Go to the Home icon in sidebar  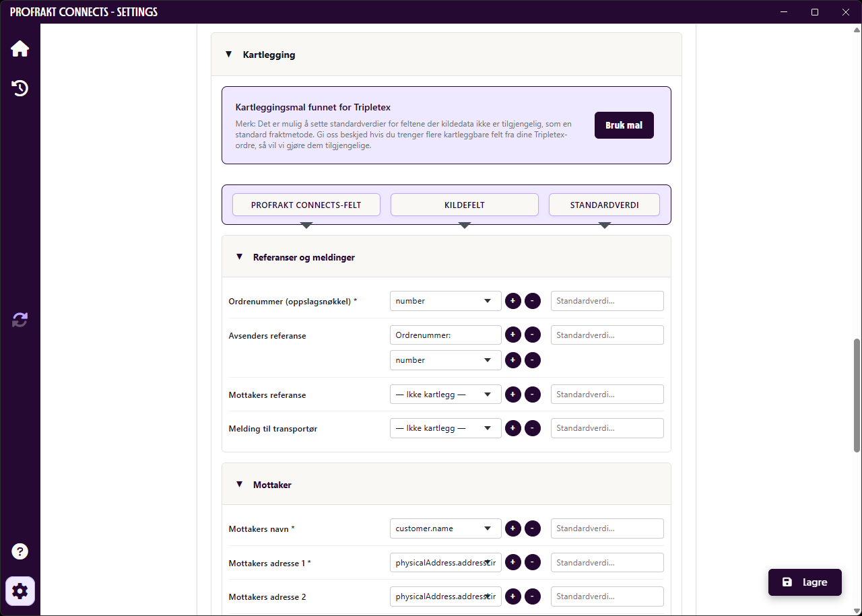(20, 48)
